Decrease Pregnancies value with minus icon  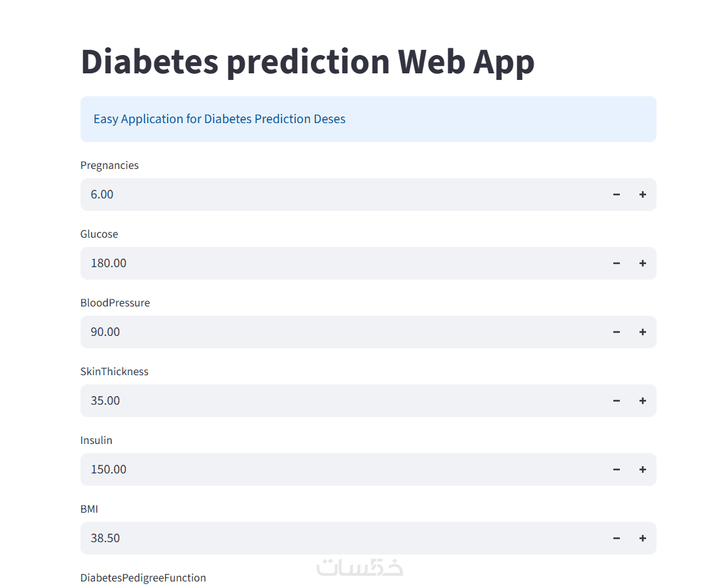(617, 194)
